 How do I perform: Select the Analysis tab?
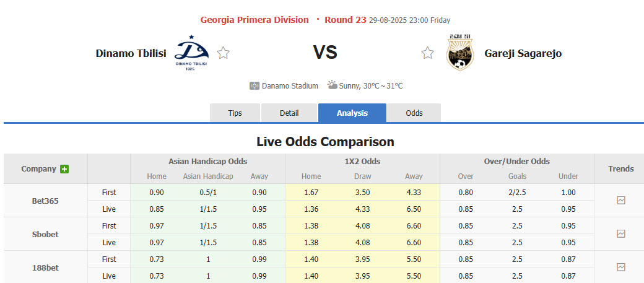(352, 113)
